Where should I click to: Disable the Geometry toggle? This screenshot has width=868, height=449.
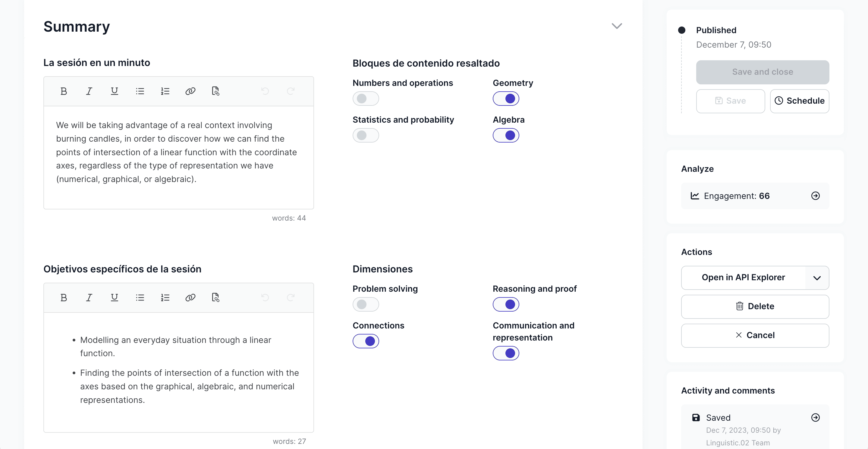[x=505, y=99]
